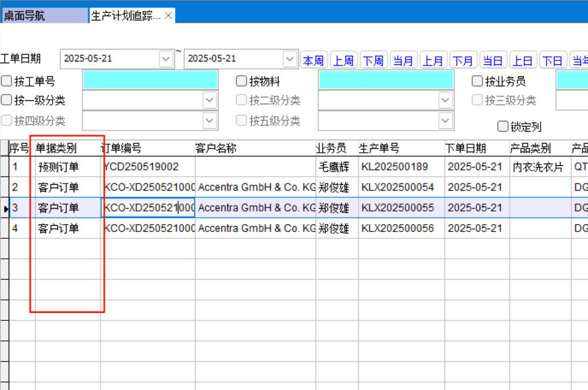Click the 按物料 cyan text field

point(386,80)
